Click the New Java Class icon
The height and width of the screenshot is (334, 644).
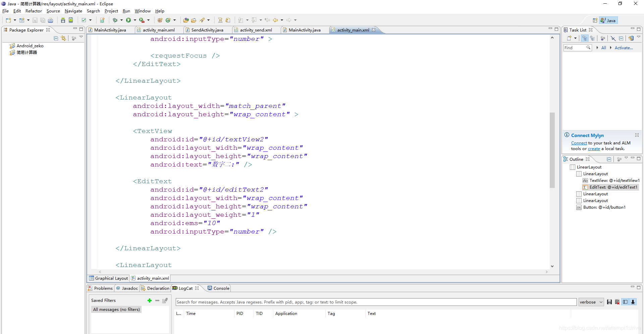168,20
